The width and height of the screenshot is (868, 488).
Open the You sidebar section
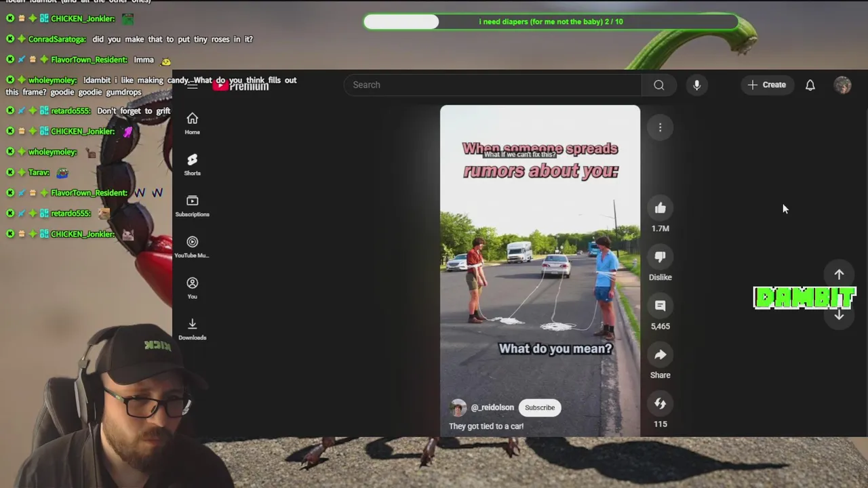192,288
